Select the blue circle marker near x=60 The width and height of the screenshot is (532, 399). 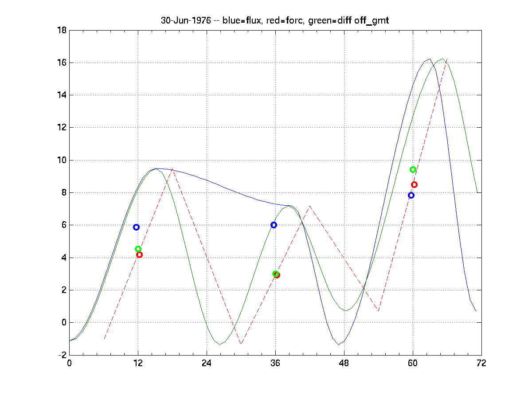pyautogui.click(x=411, y=195)
